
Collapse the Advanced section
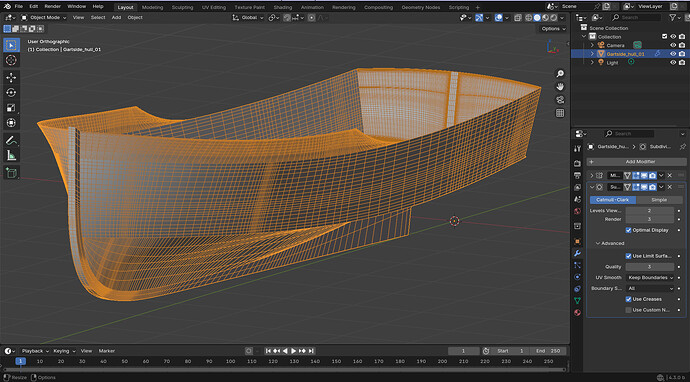click(609, 243)
